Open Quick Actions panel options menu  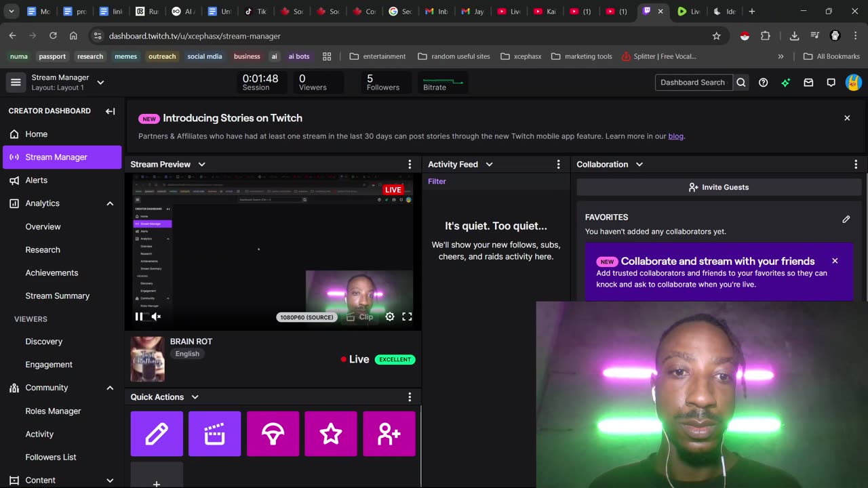(x=410, y=397)
